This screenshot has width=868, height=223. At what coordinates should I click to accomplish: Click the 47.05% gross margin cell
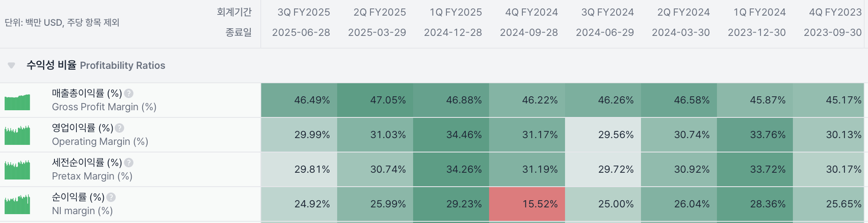[x=375, y=100]
